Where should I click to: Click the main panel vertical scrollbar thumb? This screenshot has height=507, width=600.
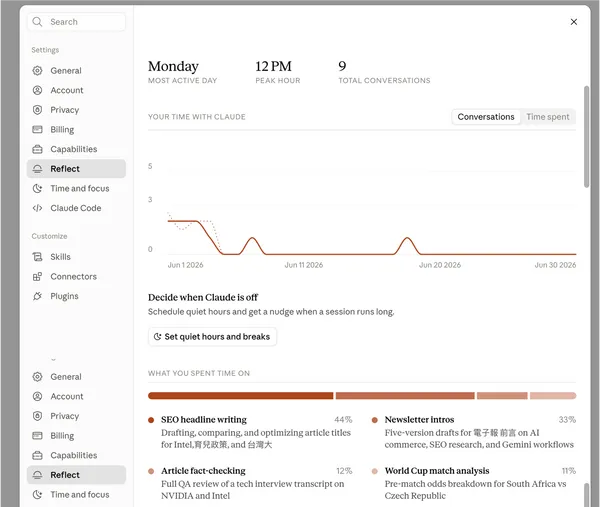pyautogui.click(x=586, y=137)
